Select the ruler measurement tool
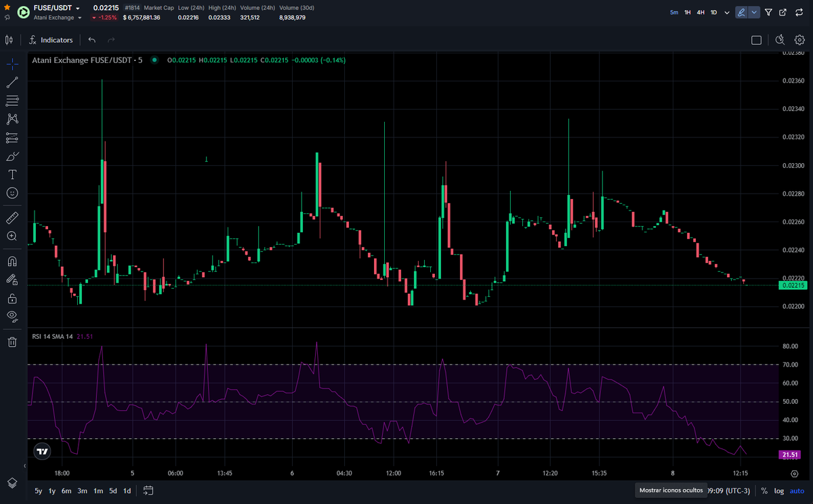The width and height of the screenshot is (813, 504). pos(12,217)
